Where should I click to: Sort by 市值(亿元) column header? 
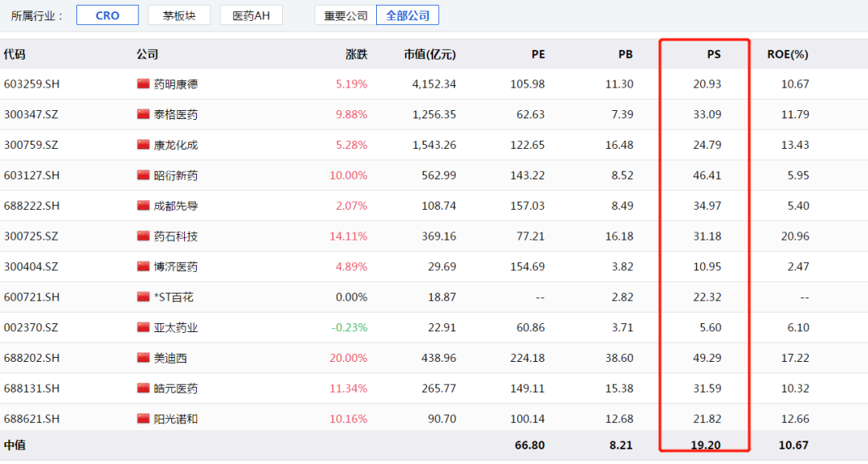(429, 54)
